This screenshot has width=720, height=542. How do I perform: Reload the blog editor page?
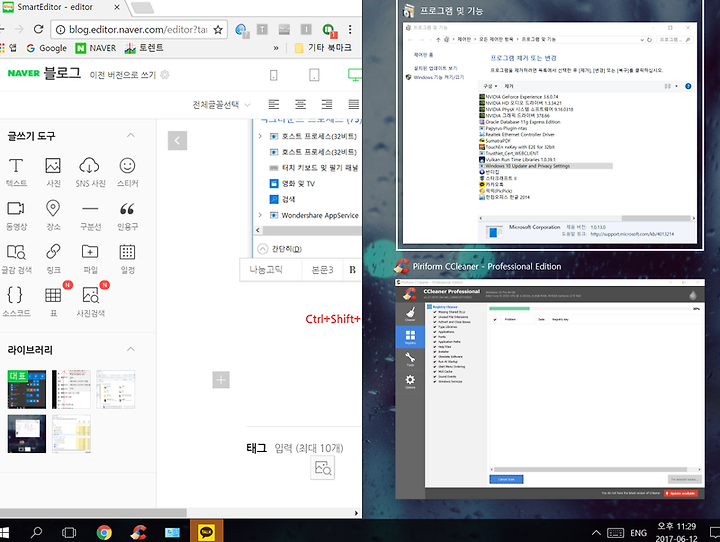coord(39,29)
